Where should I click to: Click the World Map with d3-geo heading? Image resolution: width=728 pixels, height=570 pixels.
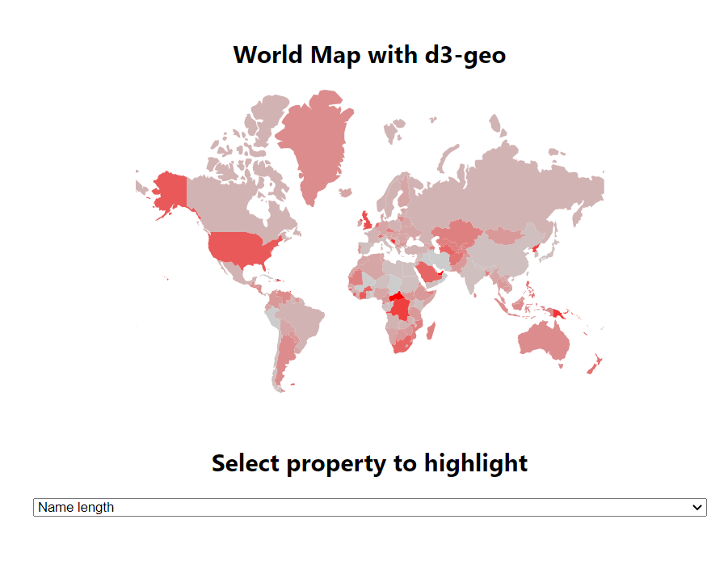[369, 55]
